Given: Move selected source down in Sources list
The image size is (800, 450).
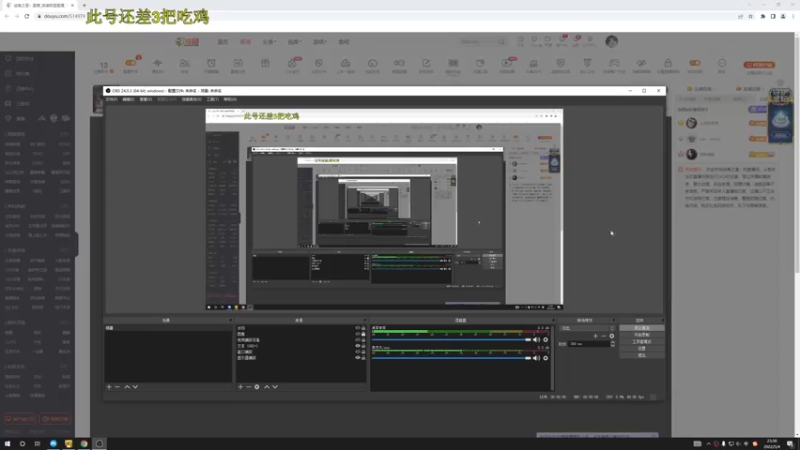Looking at the screenshot, I should click(x=275, y=387).
